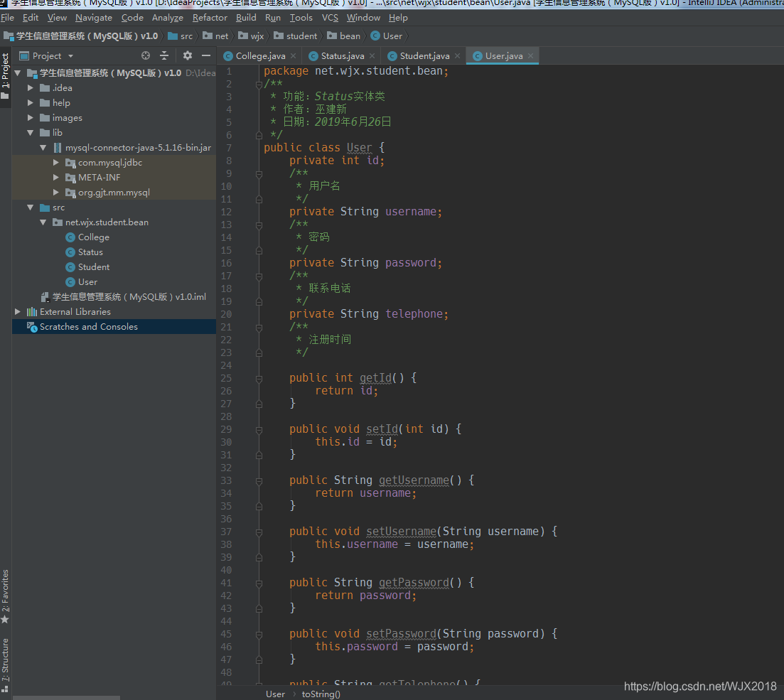Open the Help menu
This screenshot has width=784, height=700.
tap(399, 18)
